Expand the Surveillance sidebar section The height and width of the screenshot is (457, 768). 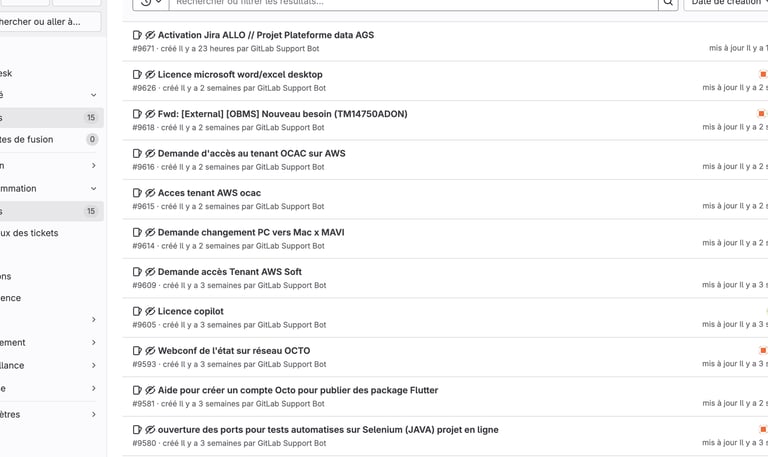pyautogui.click(x=93, y=366)
